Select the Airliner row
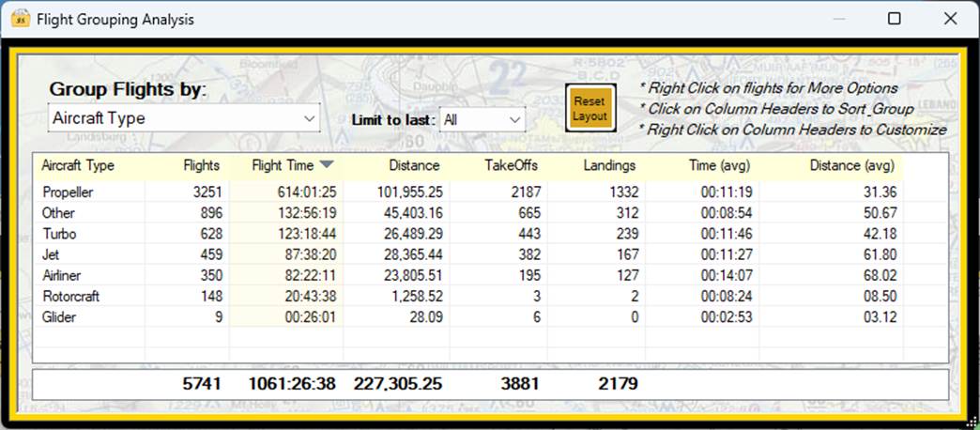Viewport: 980px width, 430px height. [x=468, y=276]
